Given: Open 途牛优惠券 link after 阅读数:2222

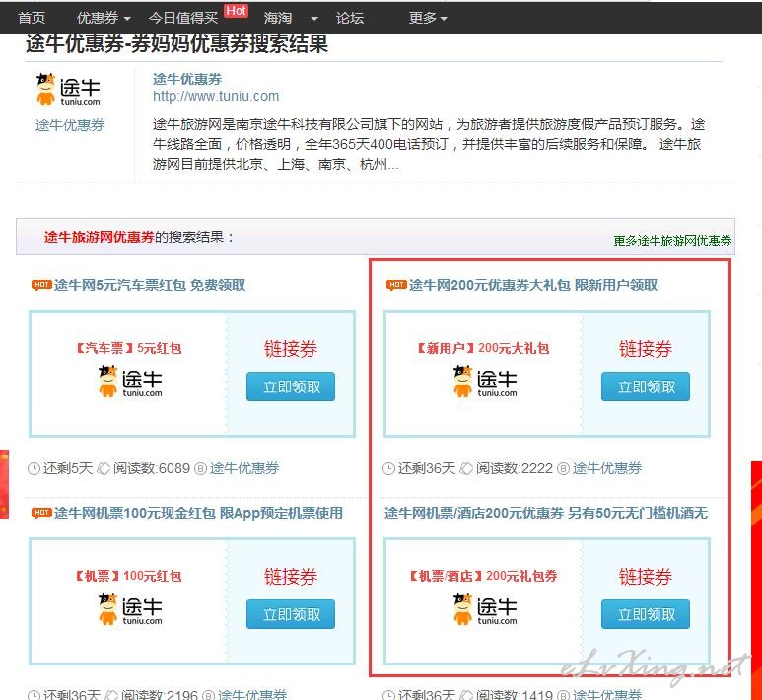Looking at the screenshot, I should click(x=607, y=468).
